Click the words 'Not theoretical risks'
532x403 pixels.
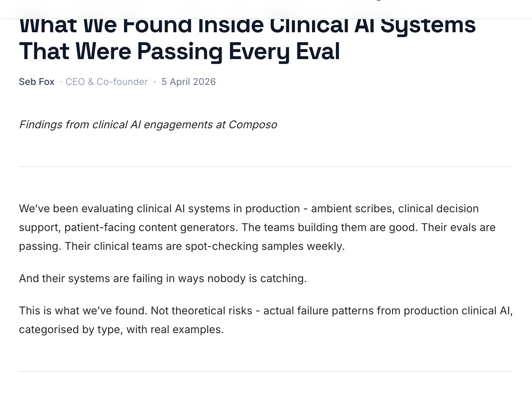202,311
